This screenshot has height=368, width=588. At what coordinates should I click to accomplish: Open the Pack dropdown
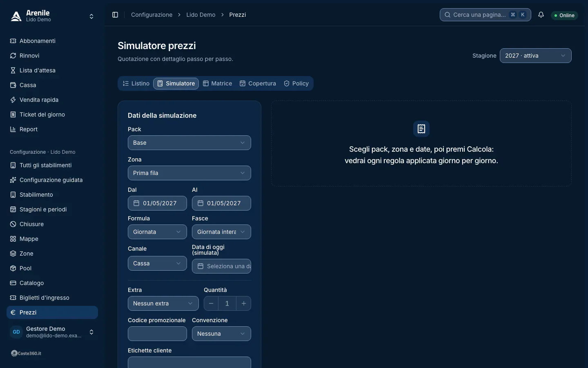189,143
